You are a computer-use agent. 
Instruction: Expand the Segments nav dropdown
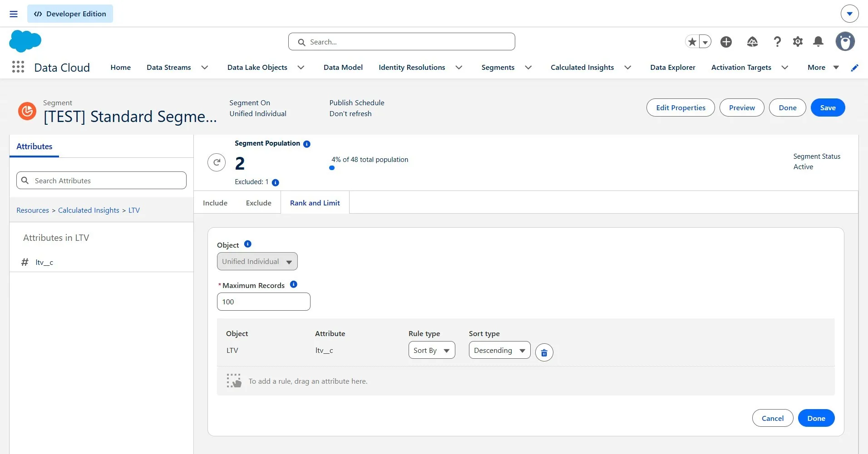528,68
